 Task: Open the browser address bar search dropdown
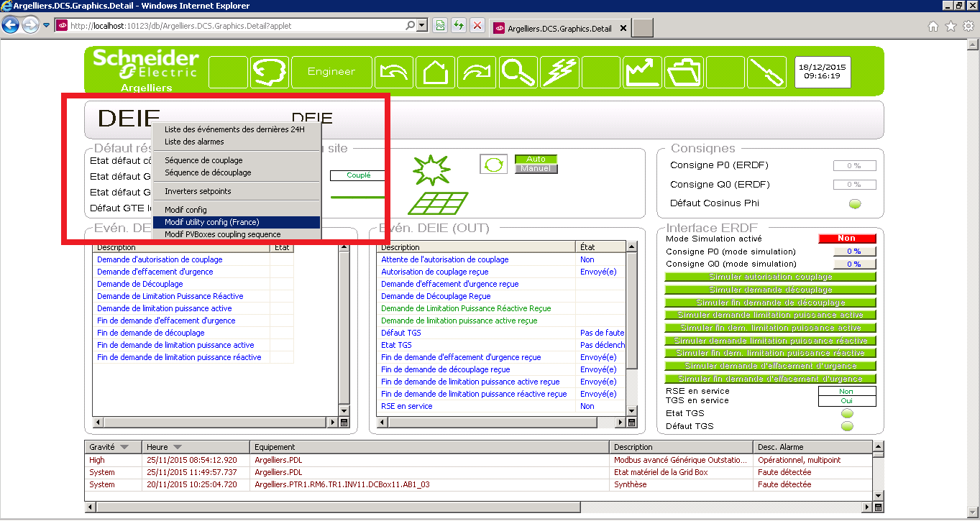pos(421,26)
